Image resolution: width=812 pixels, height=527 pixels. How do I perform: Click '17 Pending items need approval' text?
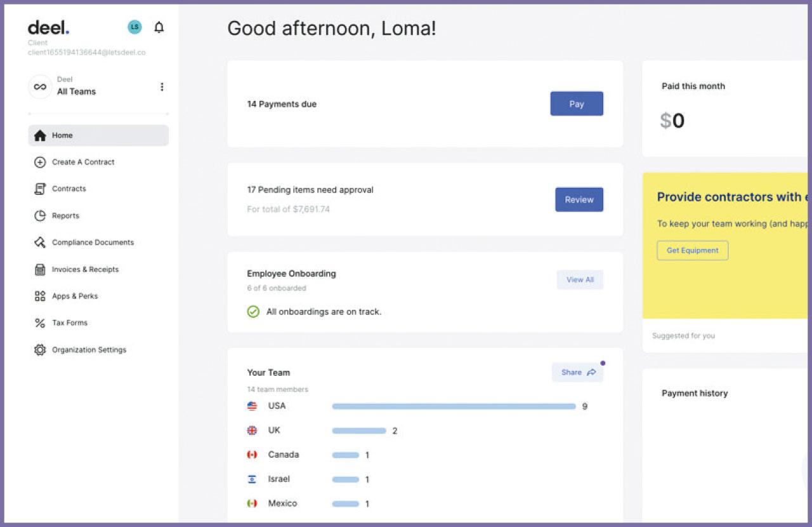click(x=310, y=190)
